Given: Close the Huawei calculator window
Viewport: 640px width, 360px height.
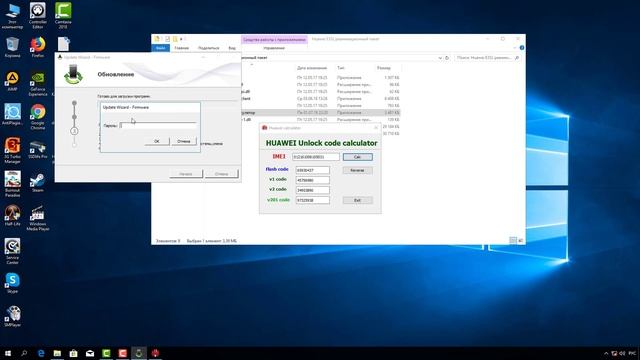Looking at the screenshot, I should click(x=376, y=128).
